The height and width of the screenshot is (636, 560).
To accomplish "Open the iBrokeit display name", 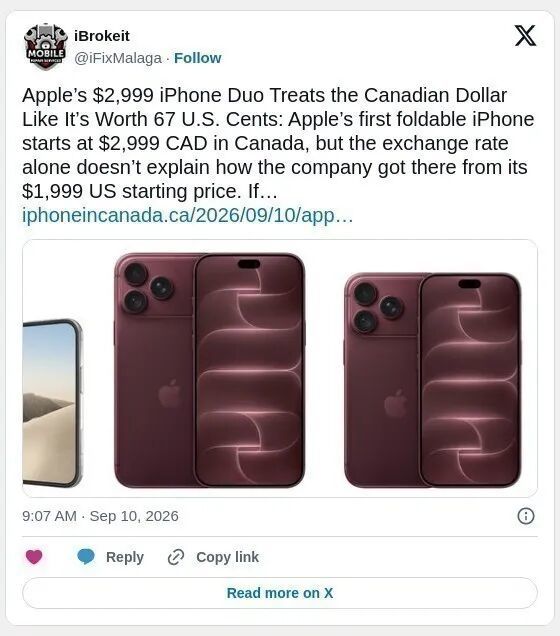I will pyautogui.click(x=102, y=36).
